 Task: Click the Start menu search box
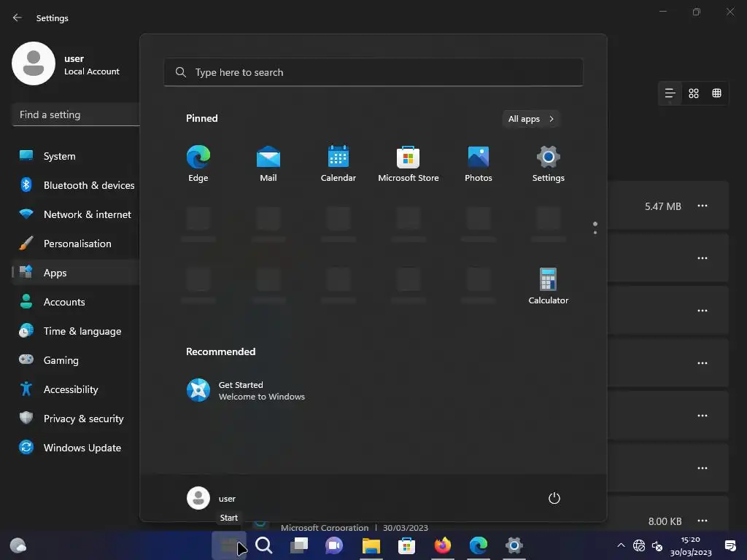[x=373, y=72]
